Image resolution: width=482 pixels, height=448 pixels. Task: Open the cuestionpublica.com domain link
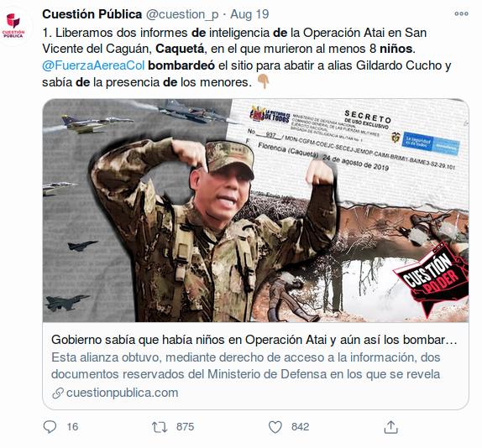click(122, 393)
